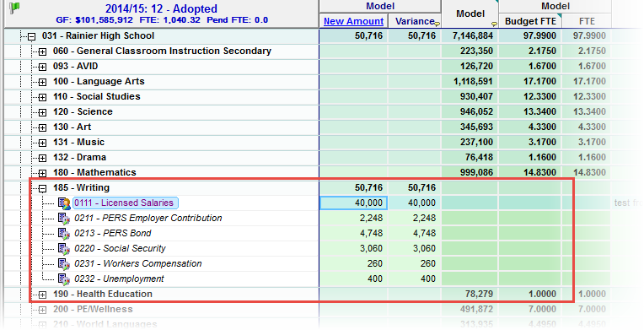Click the 0213 PERS Bond row icon
Image resolution: width=644 pixels, height=330 pixels.
point(64,233)
